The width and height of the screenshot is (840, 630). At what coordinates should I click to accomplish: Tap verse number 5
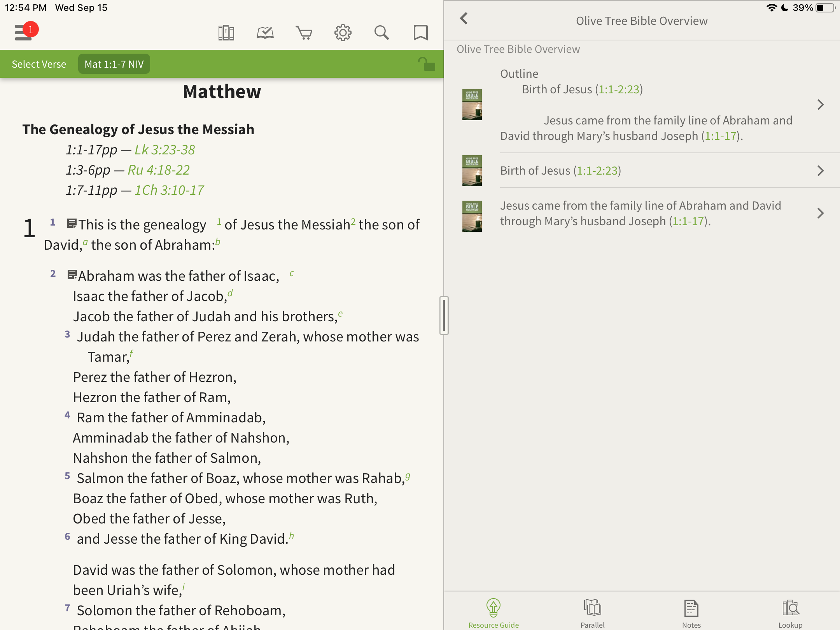point(67,476)
